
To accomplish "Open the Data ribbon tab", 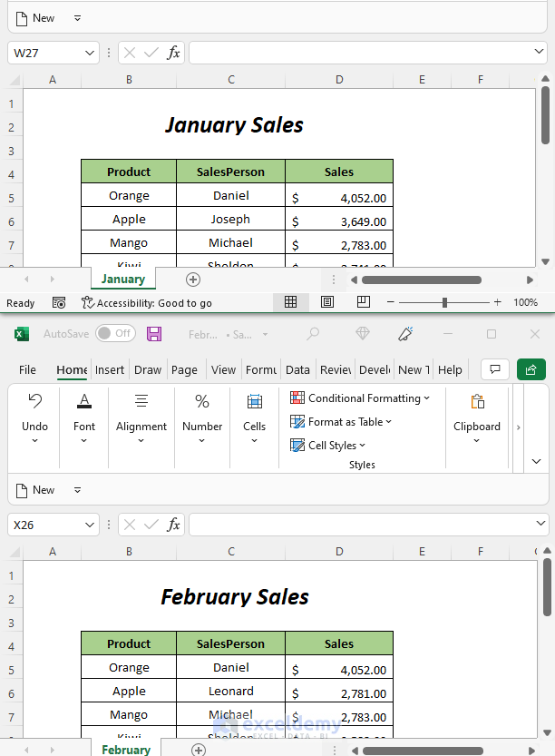I will pyautogui.click(x=297, y=370).
